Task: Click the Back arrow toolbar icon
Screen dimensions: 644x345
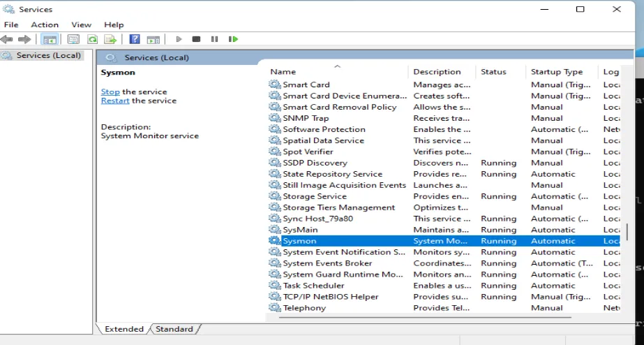Action: pyautogui.click(x=6, y=40)
